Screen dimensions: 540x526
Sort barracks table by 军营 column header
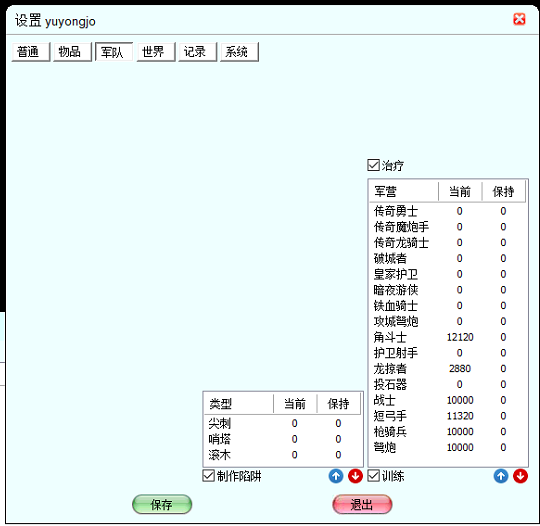(x=404, y=191)
